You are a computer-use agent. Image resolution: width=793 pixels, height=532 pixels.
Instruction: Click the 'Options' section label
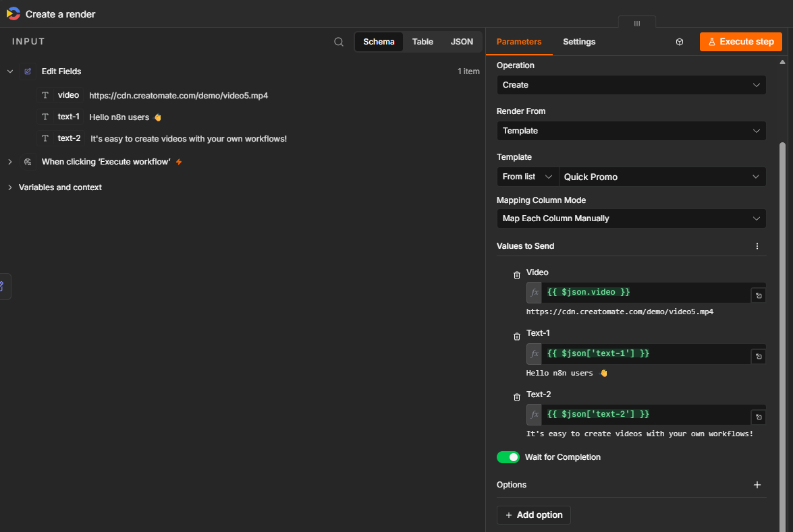pos(512,485)
